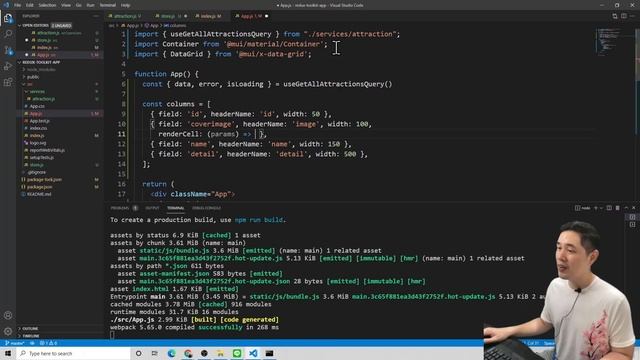Image resolution: width=640 pixels, height=360 pixels.
Task: Open the Search view in activity bar
Action: (8, 34)
